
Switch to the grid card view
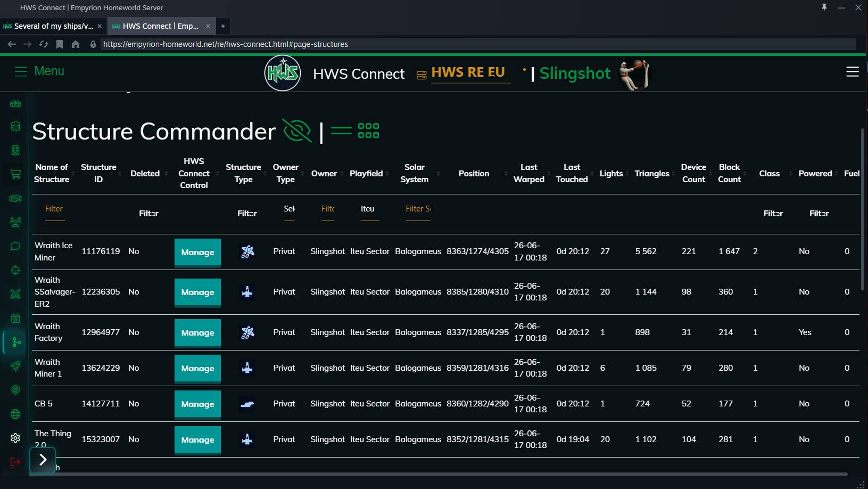click(x=368, y=131)
